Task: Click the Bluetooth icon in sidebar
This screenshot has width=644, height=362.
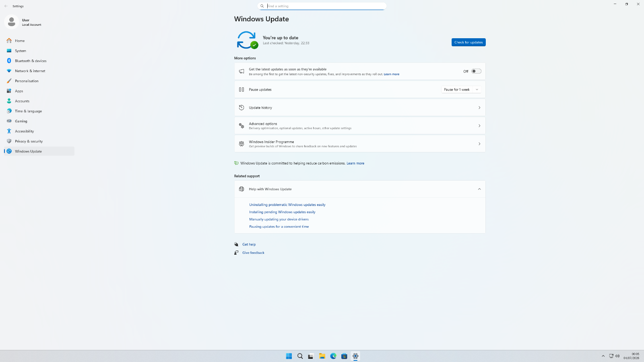Action: [x=9, y=61]
